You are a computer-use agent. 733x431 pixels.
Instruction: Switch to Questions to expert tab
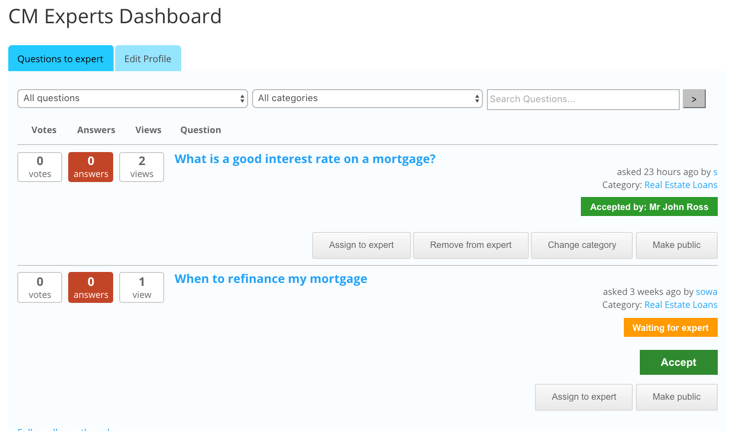[x=60, y=59]
